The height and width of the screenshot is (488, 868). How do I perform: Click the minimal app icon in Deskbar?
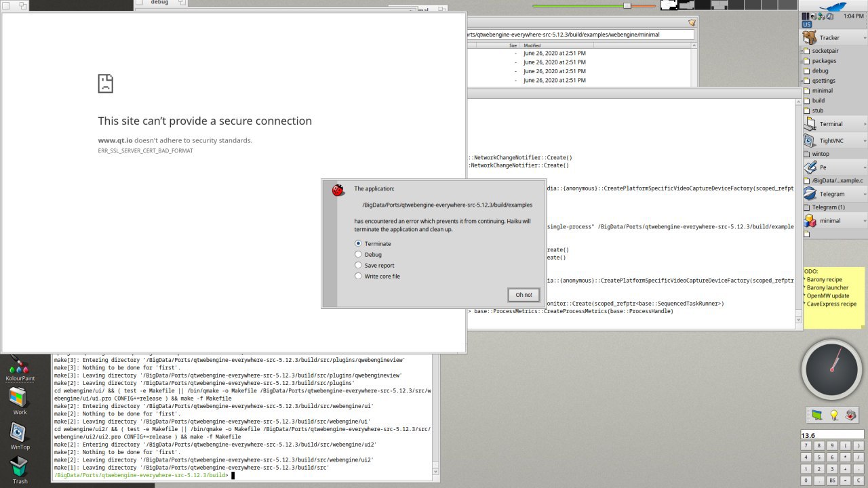810,221
